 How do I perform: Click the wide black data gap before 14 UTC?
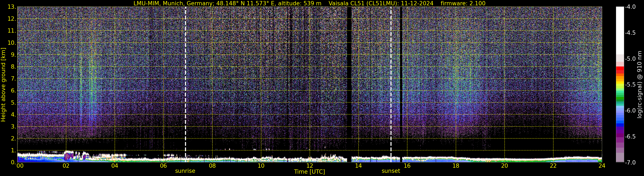[349, 85]
